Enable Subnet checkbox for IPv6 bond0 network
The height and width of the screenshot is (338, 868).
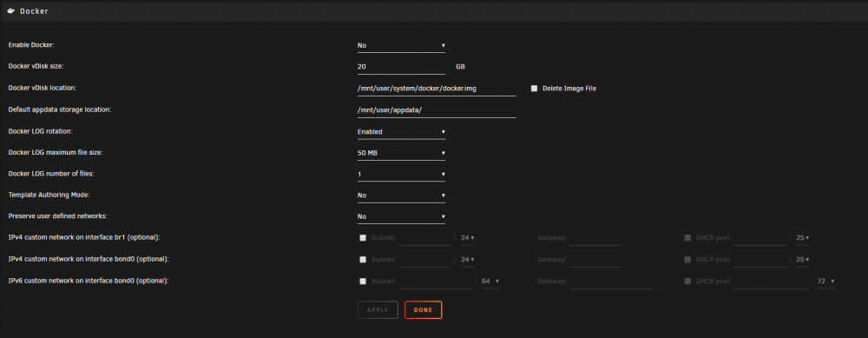(x=363, y=281)
